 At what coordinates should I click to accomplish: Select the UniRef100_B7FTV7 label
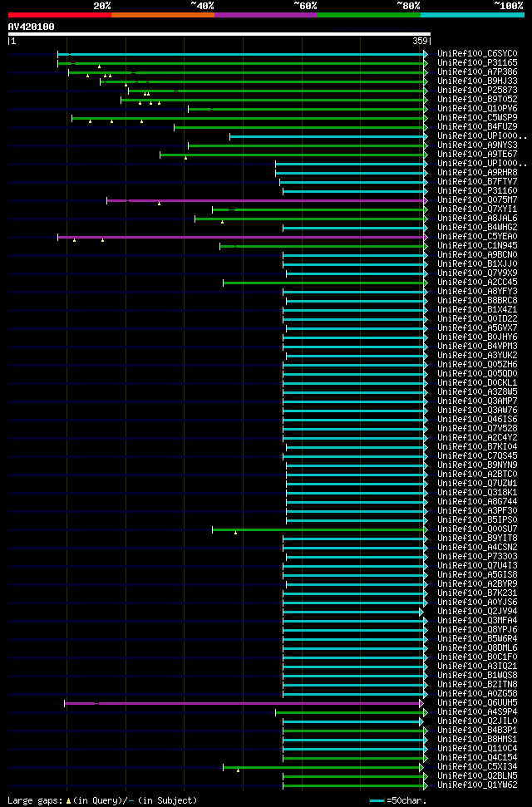tap(477, 182)
